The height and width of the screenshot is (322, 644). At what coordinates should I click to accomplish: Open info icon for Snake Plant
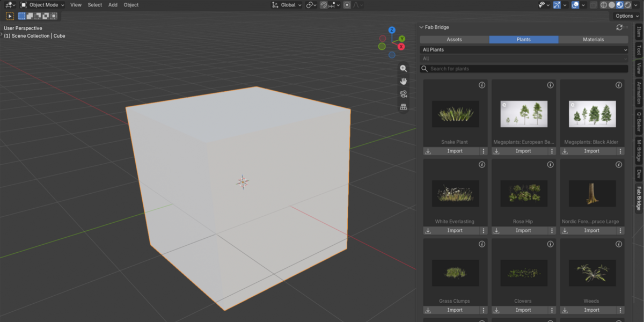(482, 85)
